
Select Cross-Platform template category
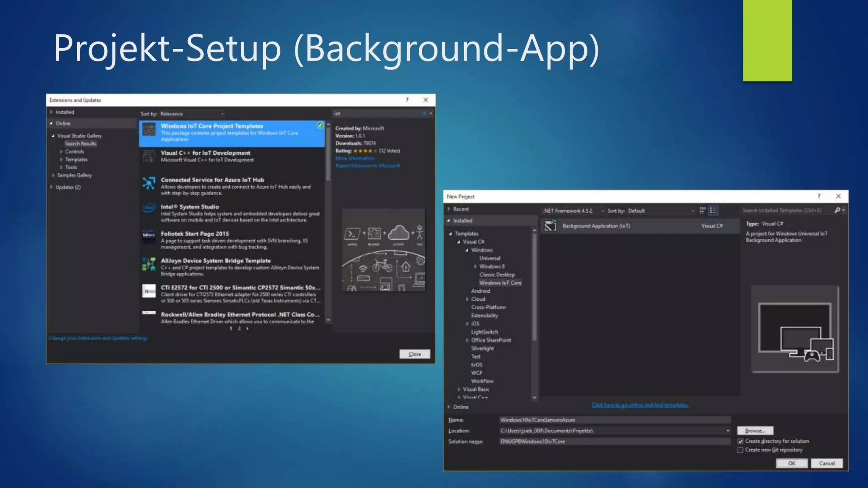489,308
